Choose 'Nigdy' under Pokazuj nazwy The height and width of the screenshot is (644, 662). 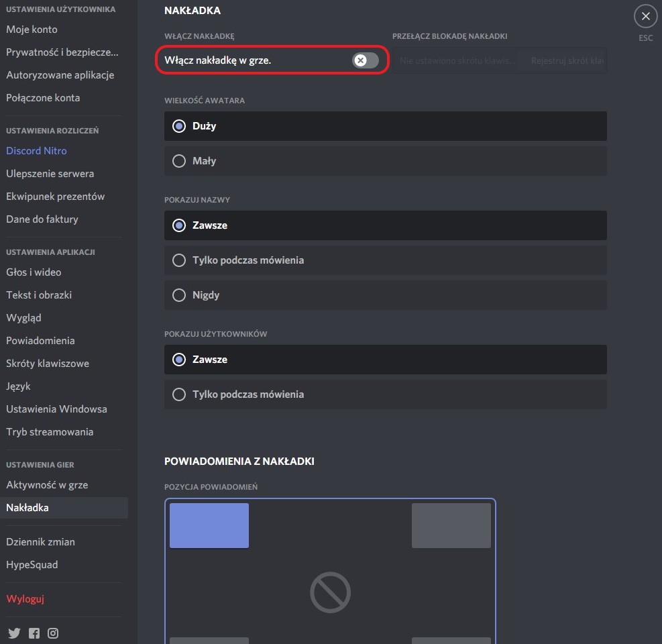click(x=385, y=294)
